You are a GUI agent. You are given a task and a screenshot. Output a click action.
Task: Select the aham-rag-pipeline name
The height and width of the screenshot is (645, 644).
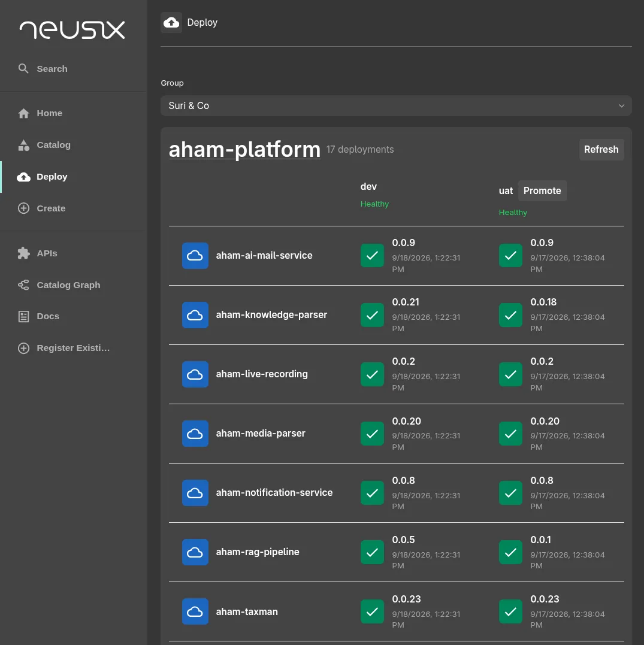click(258, 552)
